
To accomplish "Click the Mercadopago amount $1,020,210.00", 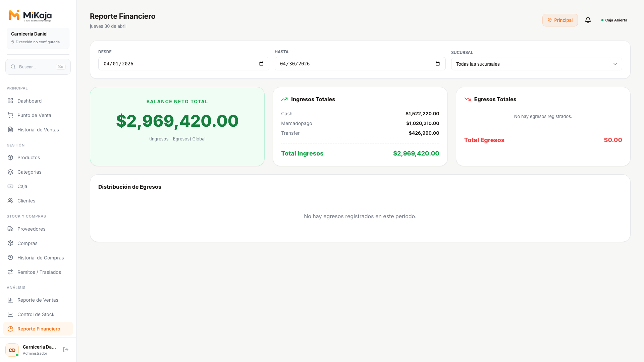I will 423,123.
